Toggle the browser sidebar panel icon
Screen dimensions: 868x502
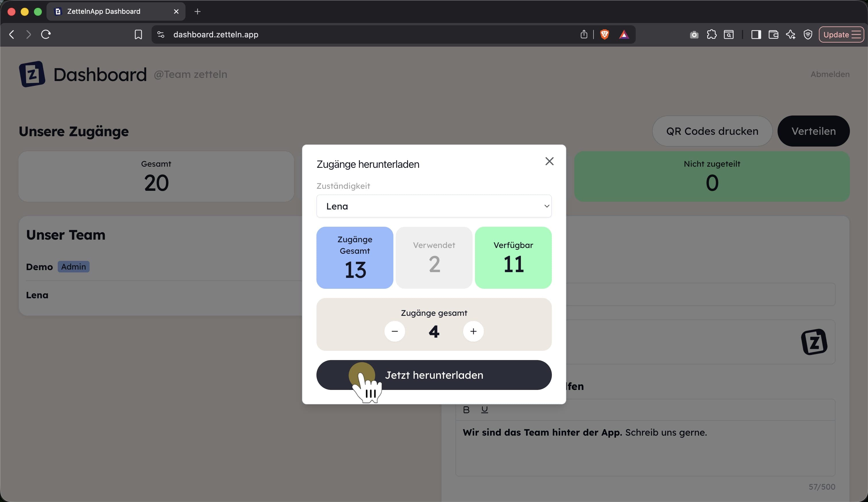coord(756,34)
